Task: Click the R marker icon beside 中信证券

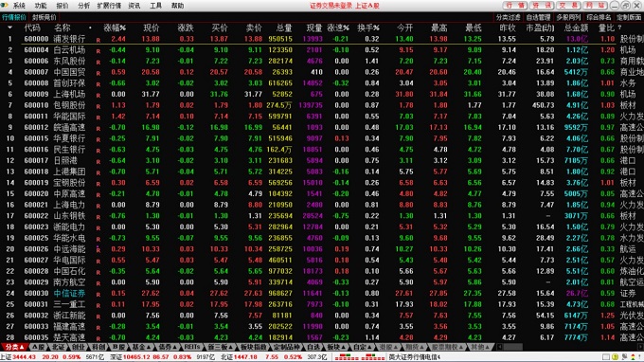Action: (x=98, y=294)
